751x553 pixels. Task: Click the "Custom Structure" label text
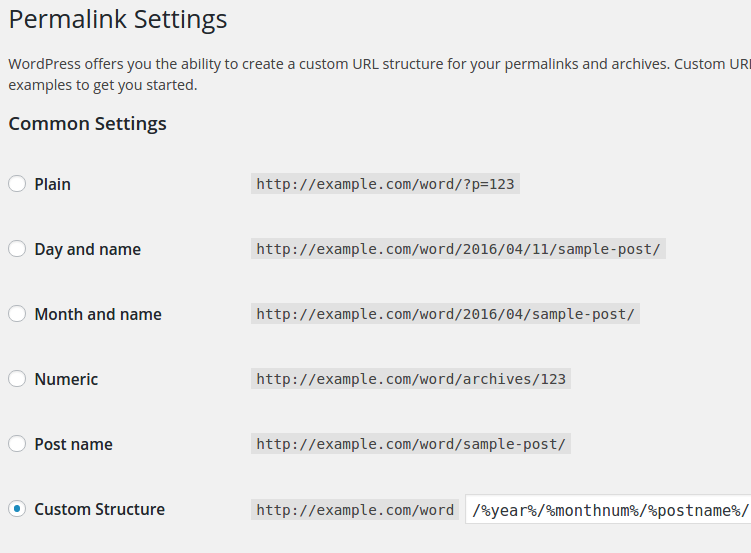tap(99, 509)
